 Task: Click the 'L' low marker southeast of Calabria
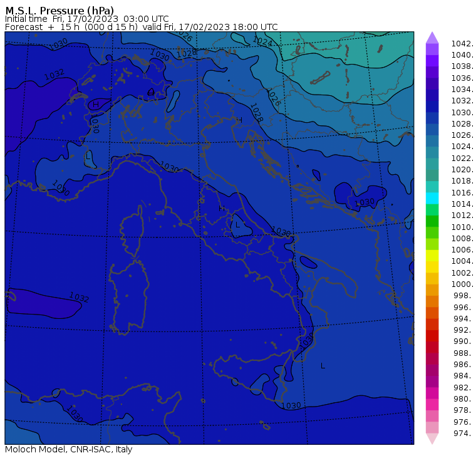pos(323,366)
